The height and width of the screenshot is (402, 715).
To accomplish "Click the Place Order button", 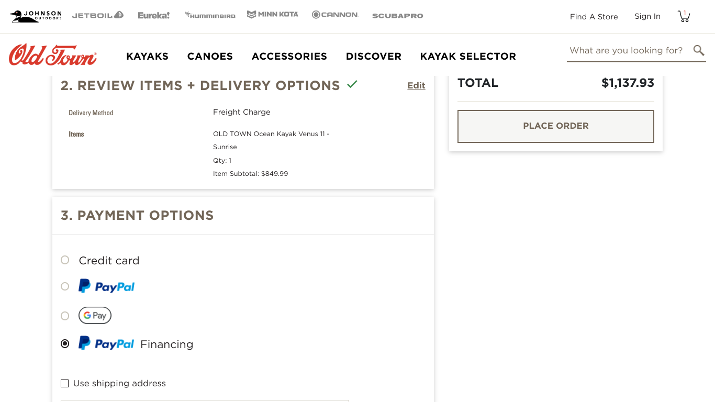I will (x=555, y=126).
